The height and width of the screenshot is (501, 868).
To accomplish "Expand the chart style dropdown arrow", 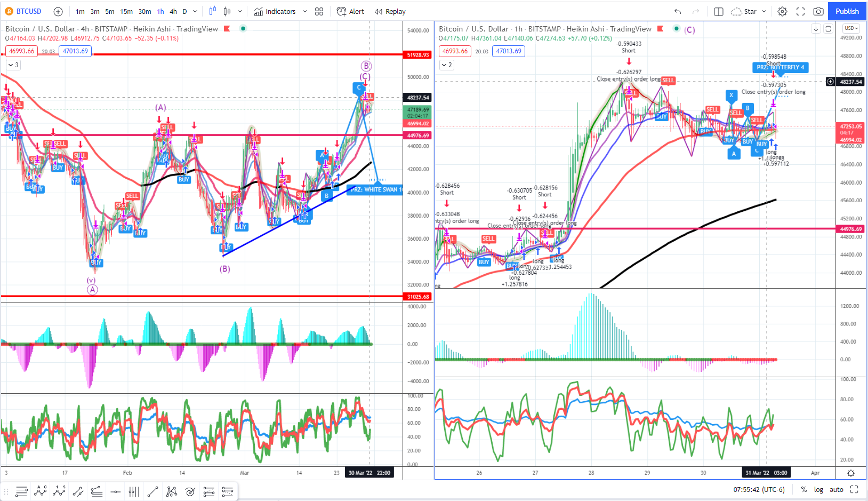I will coord(240,11).
